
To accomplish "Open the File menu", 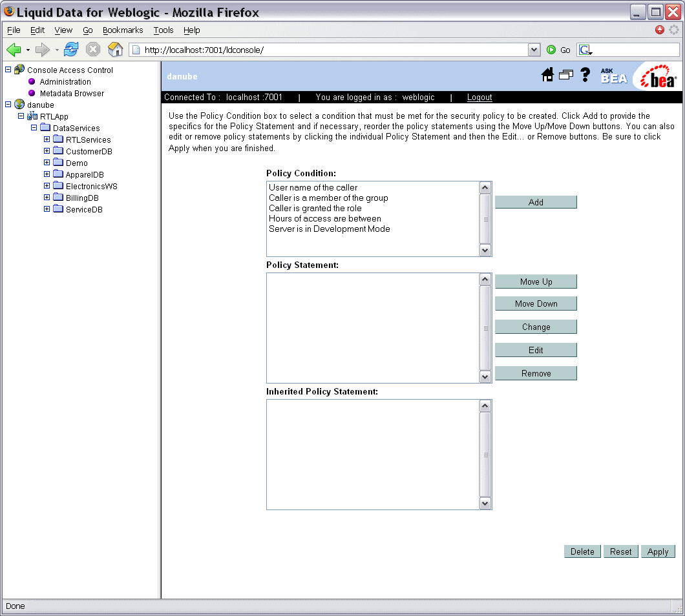I will pyautogui.click(x=14, y=30).
